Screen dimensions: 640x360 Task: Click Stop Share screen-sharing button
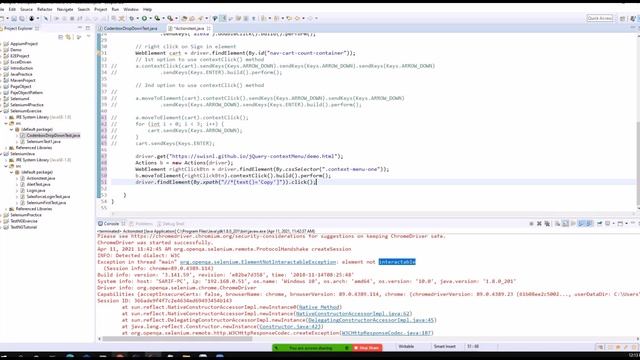coord(367,348)
